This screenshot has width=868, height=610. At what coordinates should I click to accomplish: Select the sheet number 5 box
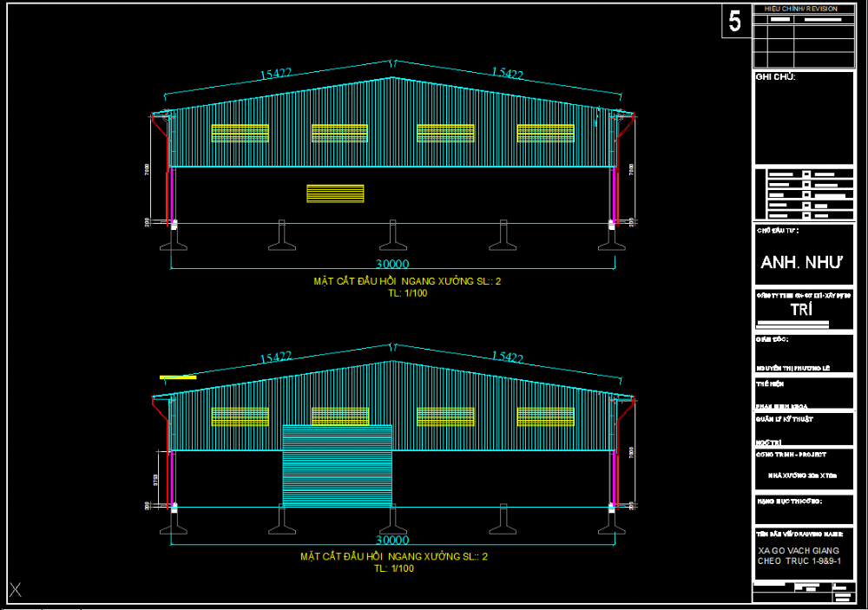click(x=736, y=21)
